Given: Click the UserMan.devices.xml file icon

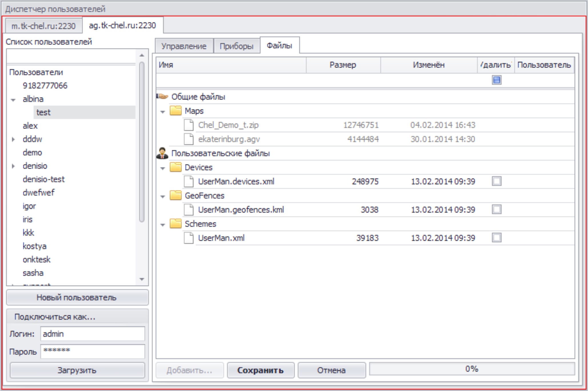Looking at the screenshot, I should tap(189, 181).
